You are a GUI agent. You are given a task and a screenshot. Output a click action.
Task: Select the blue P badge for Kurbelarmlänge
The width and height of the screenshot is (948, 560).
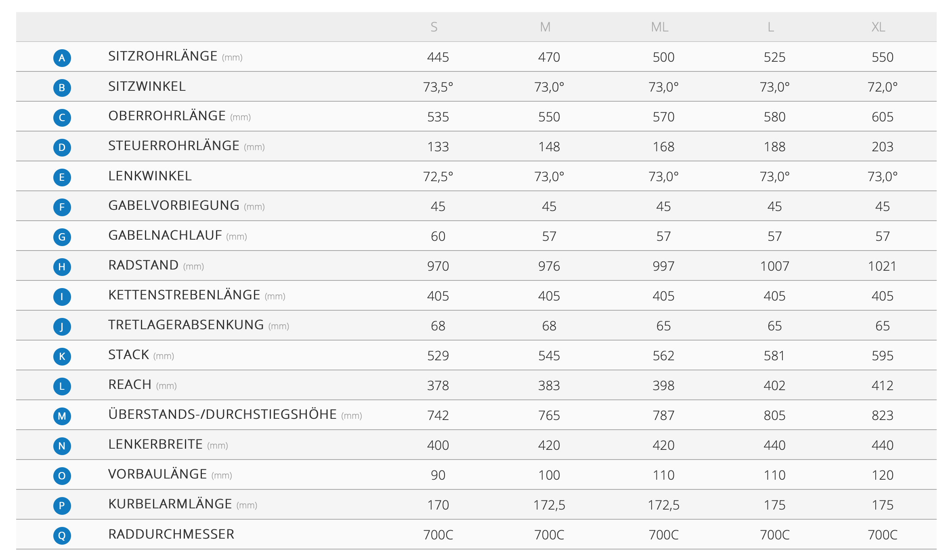(x=62, y=506)
